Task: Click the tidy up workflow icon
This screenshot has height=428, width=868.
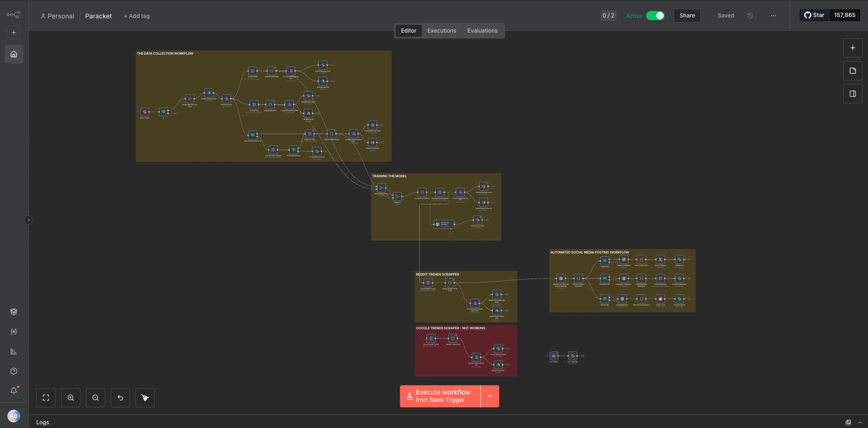Action: (x=145, y=398)
